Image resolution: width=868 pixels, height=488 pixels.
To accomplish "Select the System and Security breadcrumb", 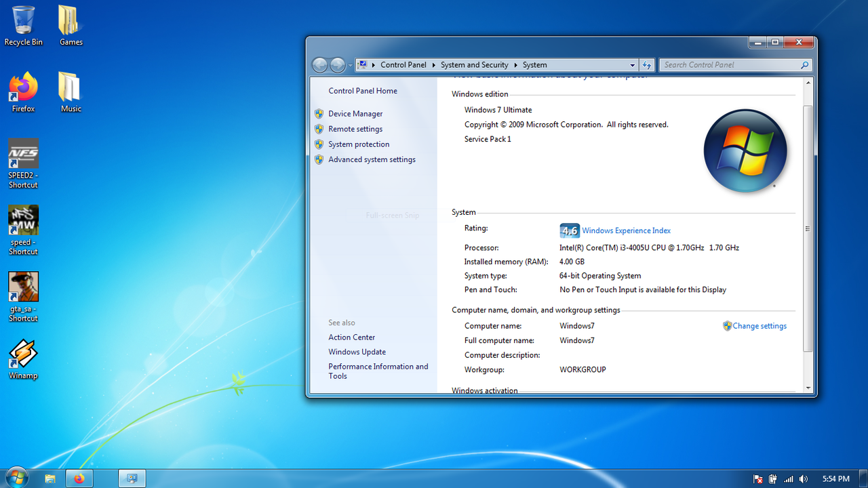I will coord(474,65).
